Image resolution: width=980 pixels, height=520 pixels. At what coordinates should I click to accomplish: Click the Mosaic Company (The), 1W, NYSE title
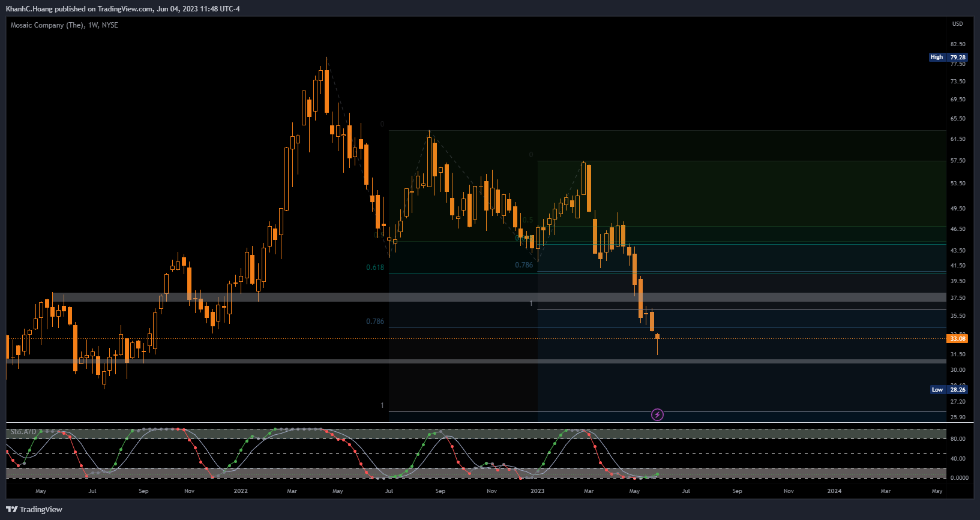[64, 25]
